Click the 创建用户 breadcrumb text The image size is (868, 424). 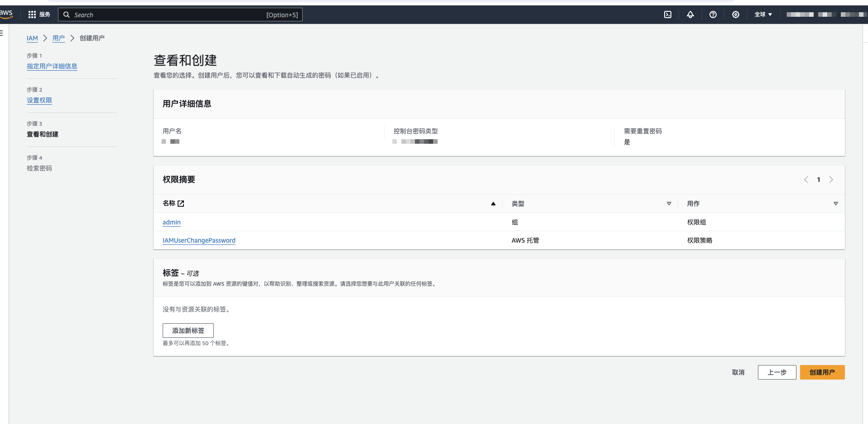pyautogui.click(x=92, y=38)
